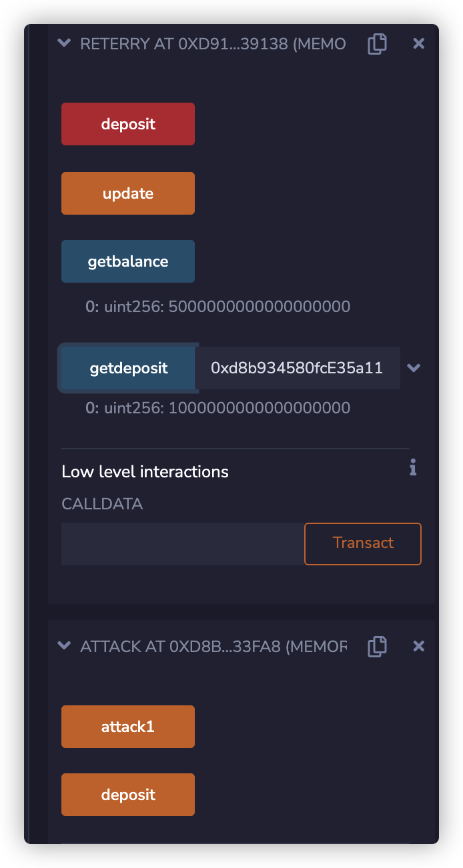This screenshot has width=463, height=868.
Task: Click the Low level interactions info icon
Action: 413,468
